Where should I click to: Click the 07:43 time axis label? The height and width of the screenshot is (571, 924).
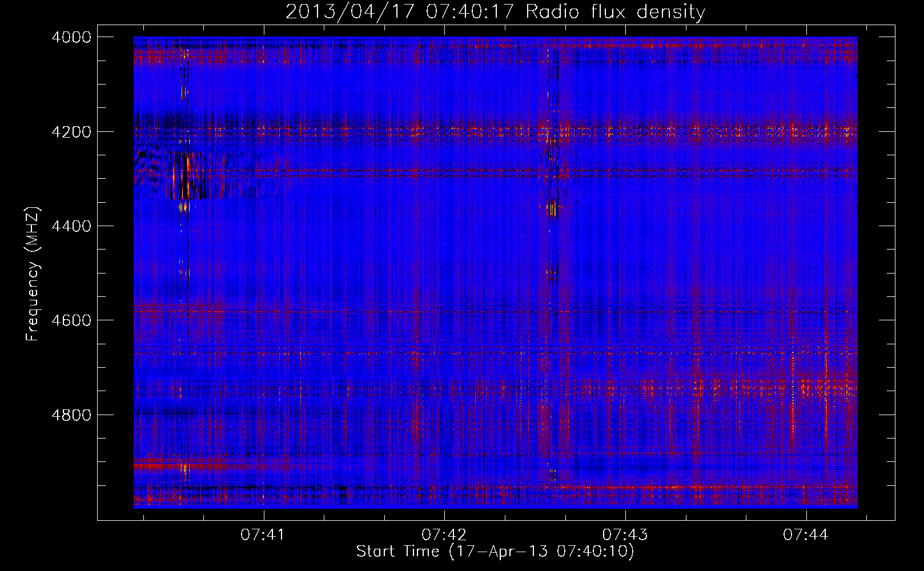pos(625,535)
